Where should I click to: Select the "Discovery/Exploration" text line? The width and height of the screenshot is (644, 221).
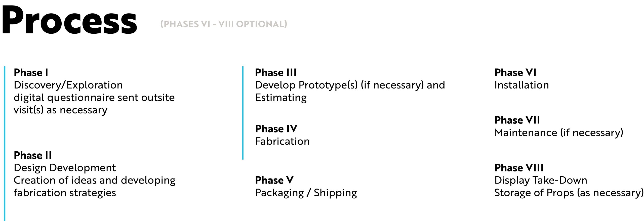click(x=68, y=85)
